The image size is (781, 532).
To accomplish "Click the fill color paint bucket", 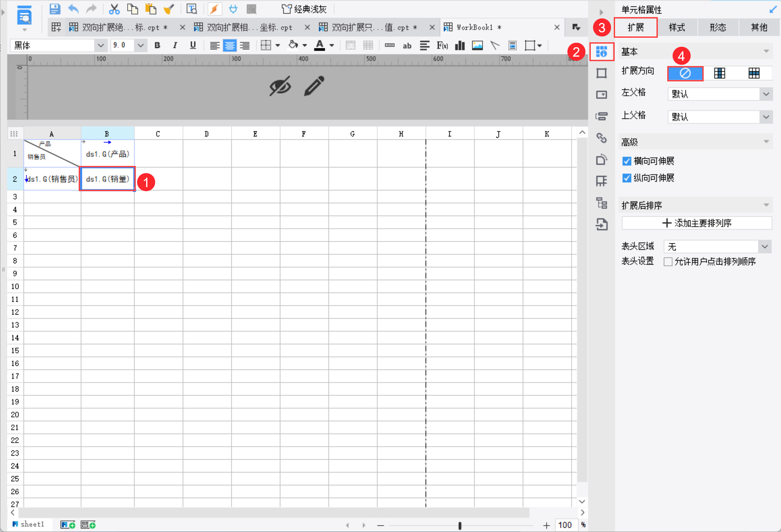I will coord(293,45).
